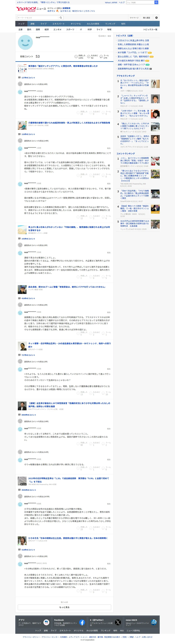Image resolution: width=175 pixels, height=644 pixels.
Task: Open ひろゆき氏 税制 article headline
Action: pos(68,538)
